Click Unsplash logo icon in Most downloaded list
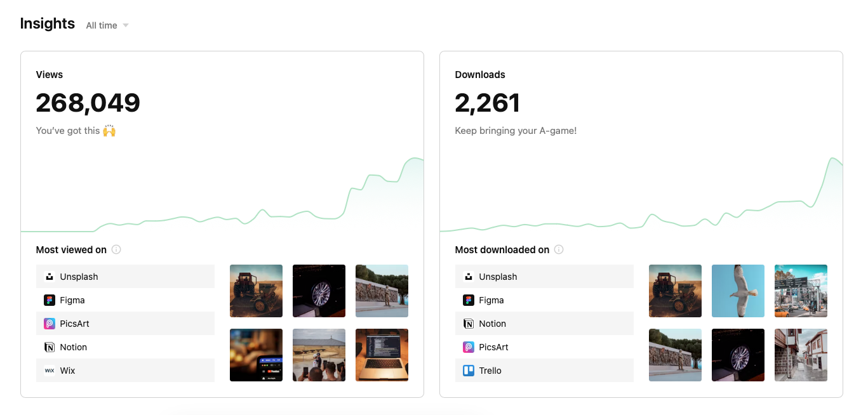 pyautogui.click(x=469, y=277)
